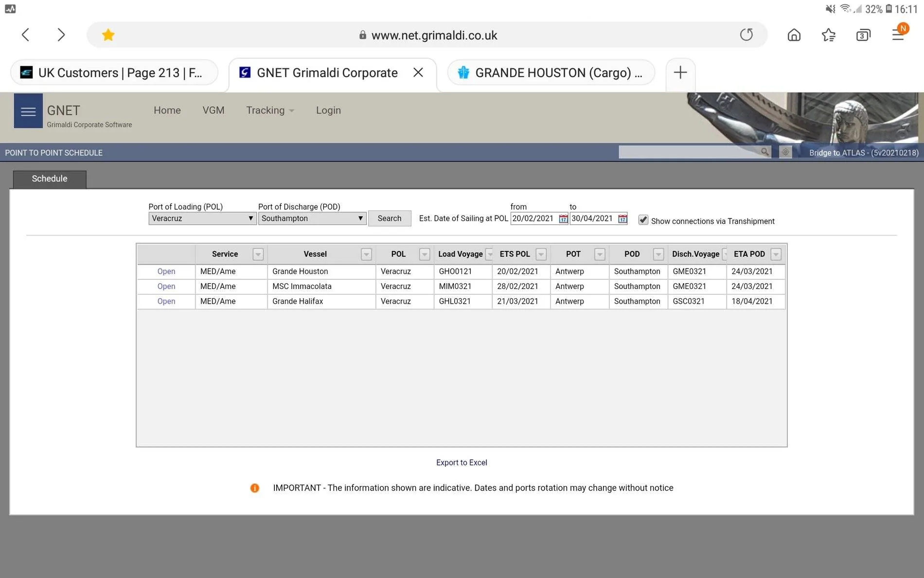Open the browser home page icon
The image size is (924, 578).
point(794,35)
